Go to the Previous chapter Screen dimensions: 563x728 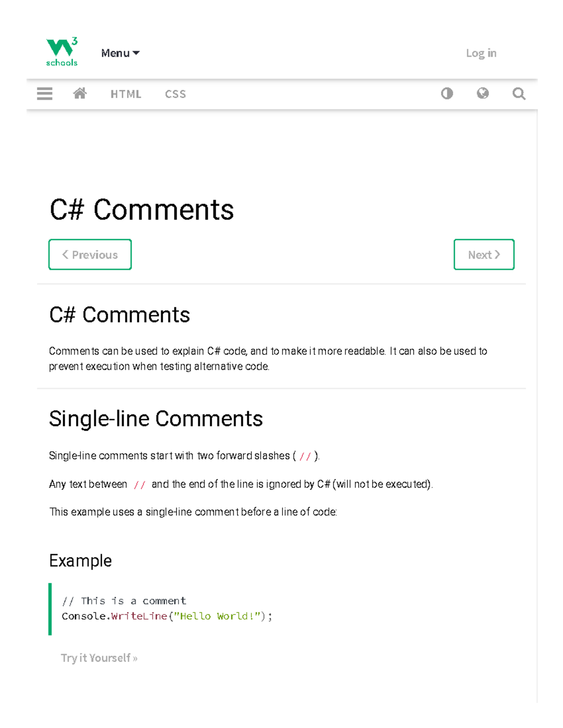tap(90, 255)
